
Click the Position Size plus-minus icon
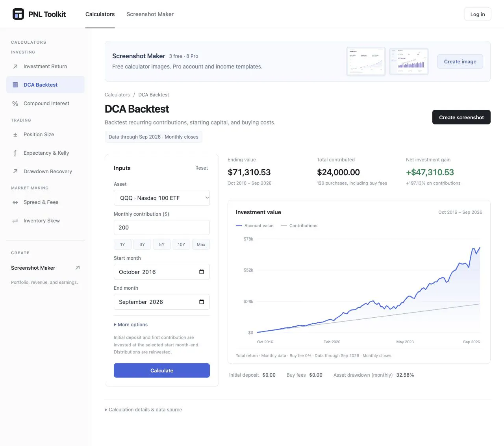15,135
